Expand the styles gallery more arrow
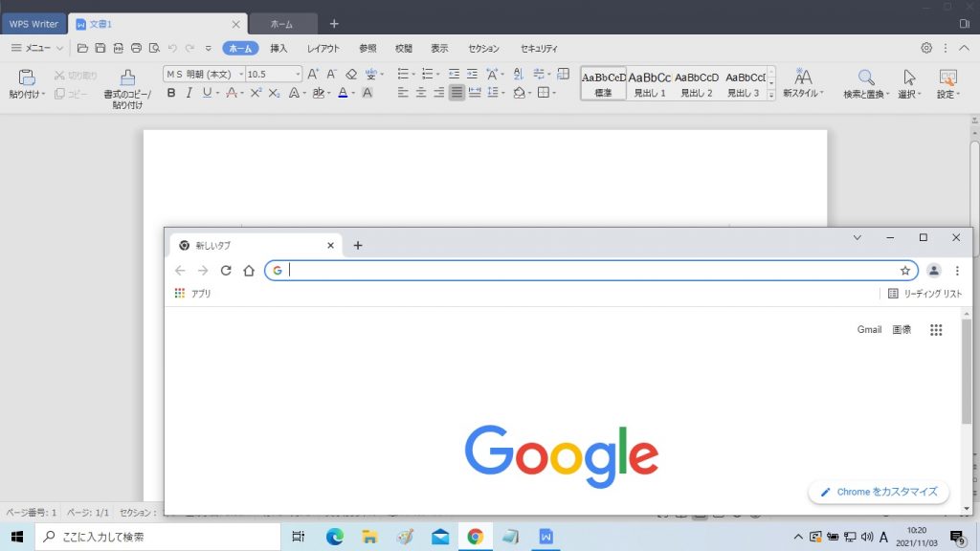 click(x=771, y=95)
